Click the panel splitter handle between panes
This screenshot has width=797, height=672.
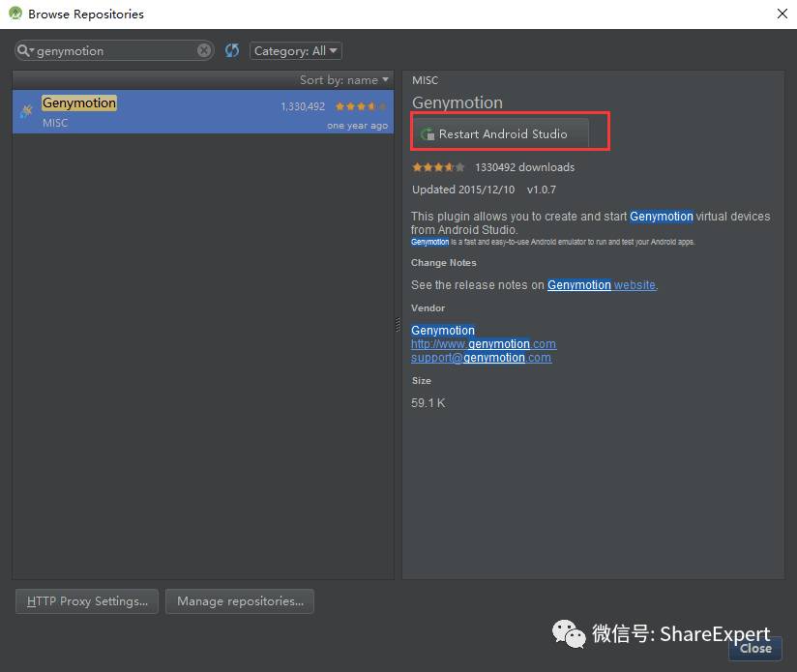[398, 325]
